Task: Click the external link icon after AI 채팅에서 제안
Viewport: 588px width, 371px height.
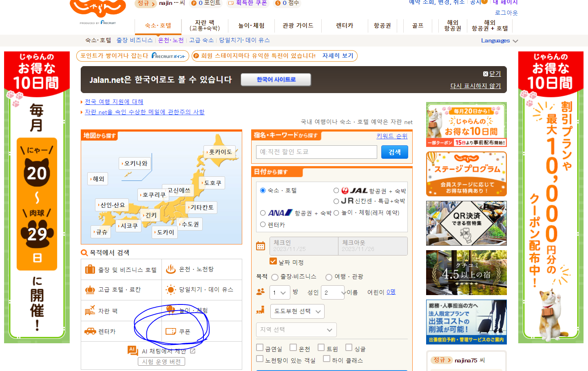Action: [x=192, y=351]
